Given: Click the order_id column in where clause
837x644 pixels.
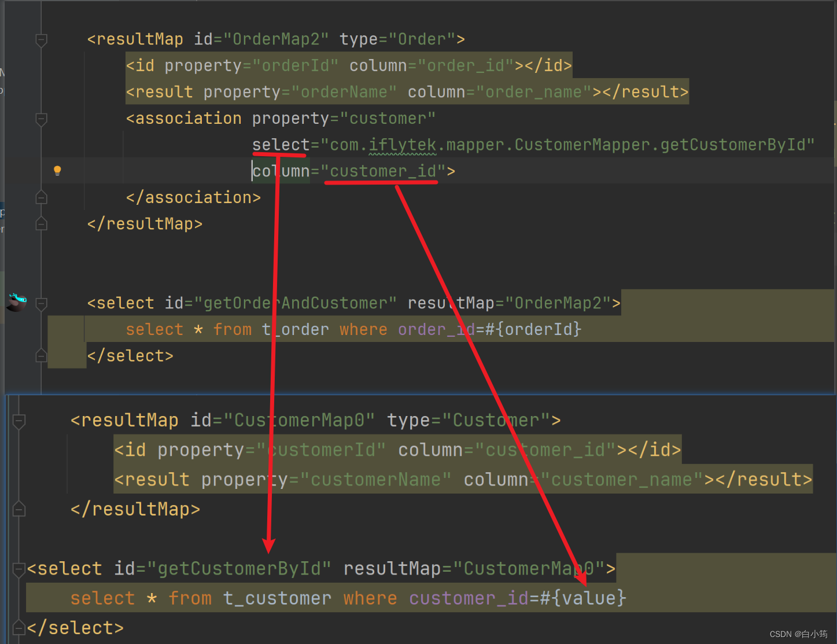Looking at the screenshot, I should 436,329.
